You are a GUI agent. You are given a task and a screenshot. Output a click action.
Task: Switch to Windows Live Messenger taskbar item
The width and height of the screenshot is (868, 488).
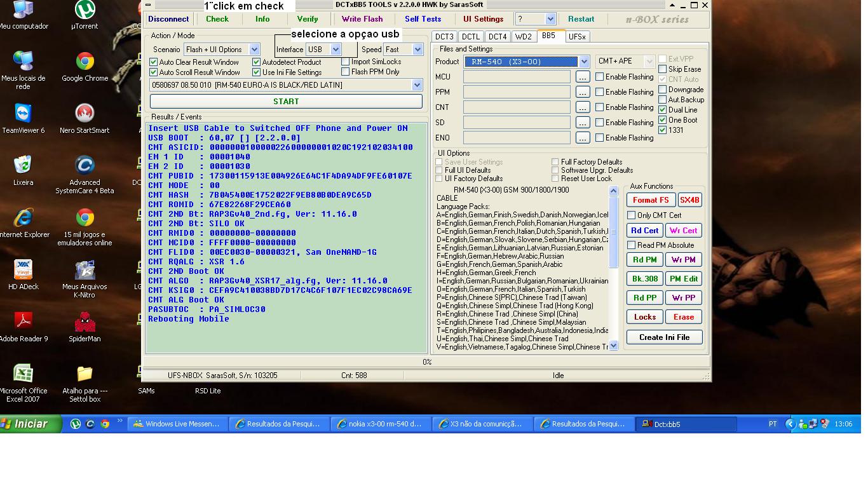point(177,424)
